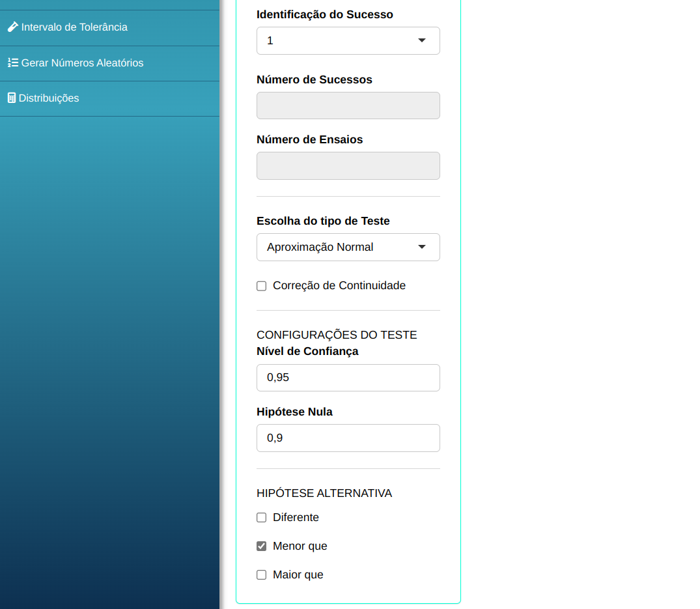Enable the Correção de Continuidade checkbox
This screenshot has width=700, height=609.
coord(262,286)
